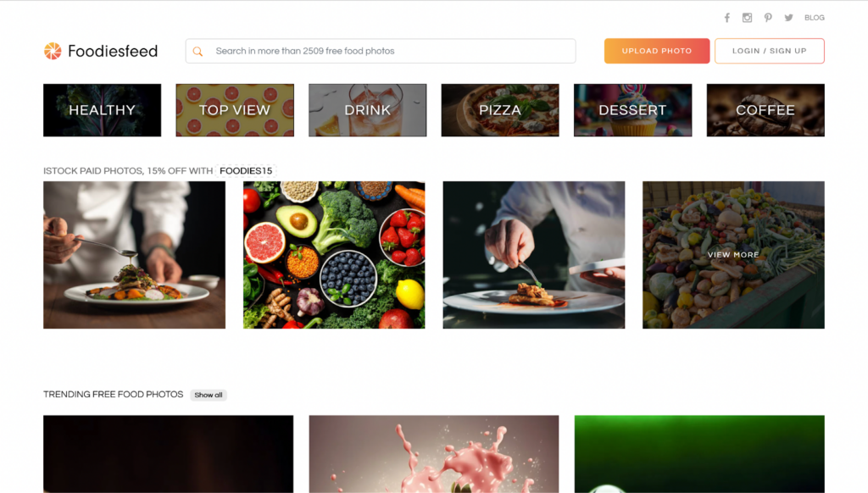
Task: Open the Healthy category tile
Action: coord(103,110)
